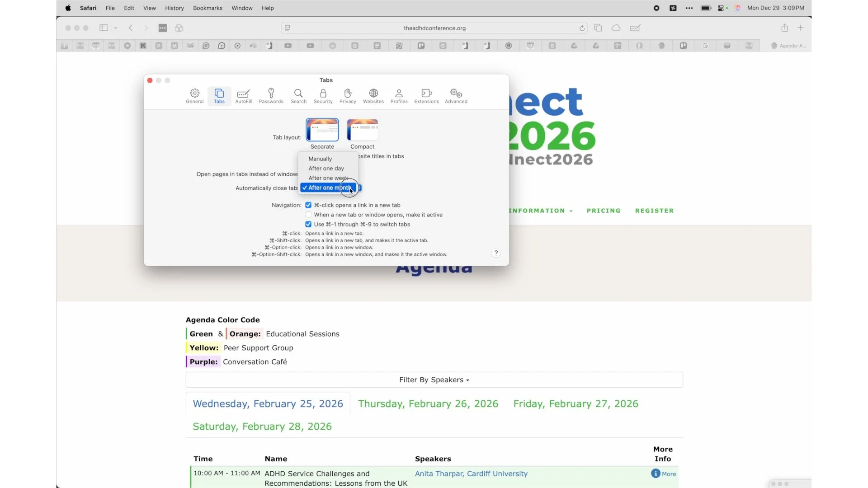
Task: Open the Websites settings pane
Action: [x=373, y=96]
